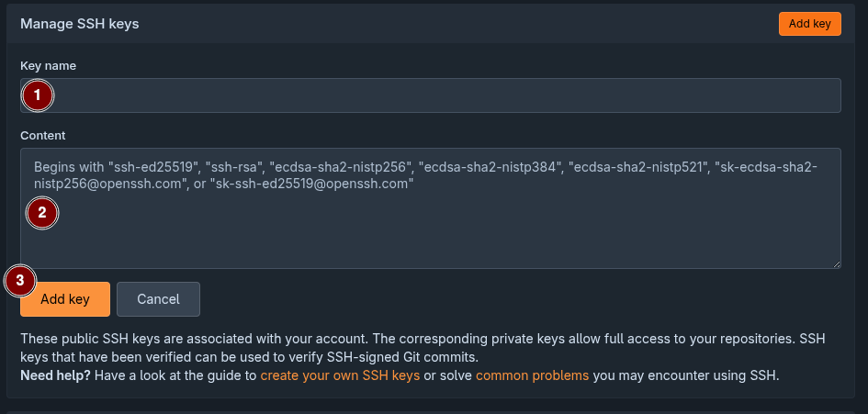Click the "Key name" field label
The width and height of the screenshot is (868, 414).
point(49,66)
